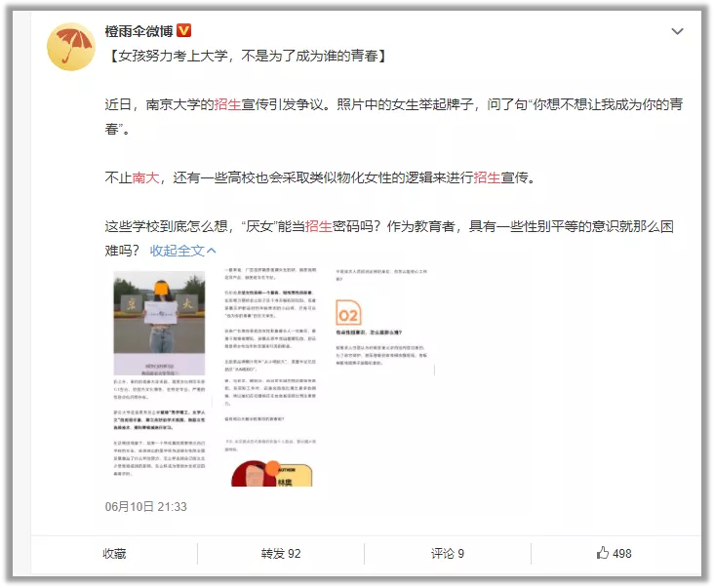
Task: Click the up-arrow icon beside 收起全文
Action: pos(212,251)
